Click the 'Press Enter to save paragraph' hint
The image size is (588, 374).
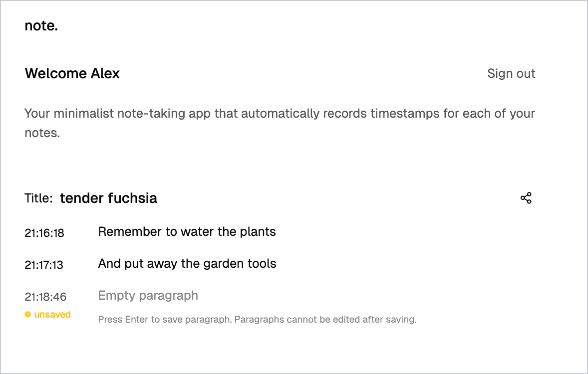pyautogui.click(x=257, y=319)
